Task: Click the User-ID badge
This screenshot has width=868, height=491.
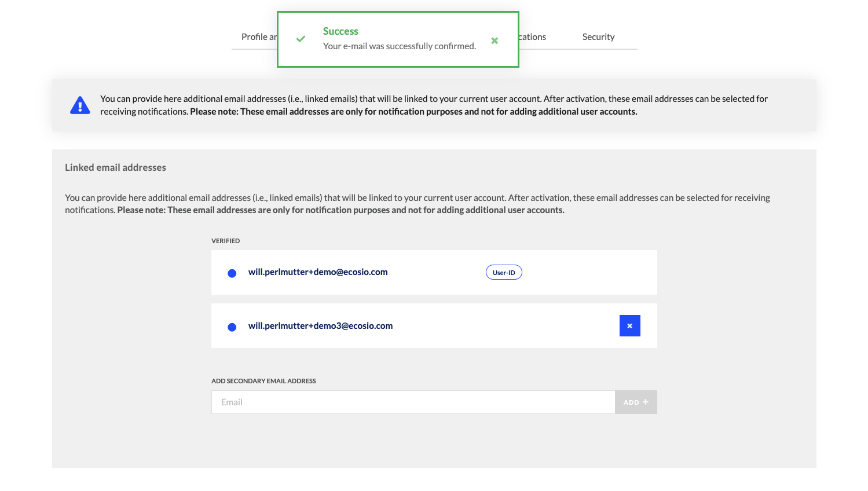Action: pos(504,273)
